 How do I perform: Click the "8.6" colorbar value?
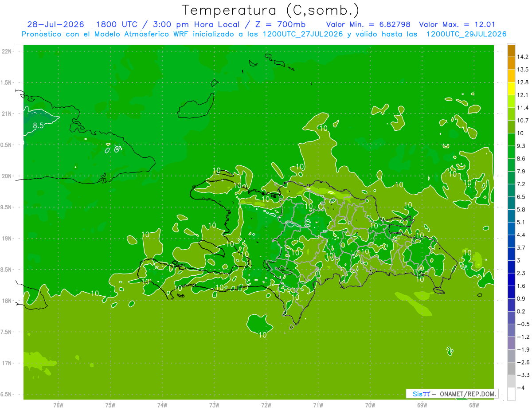(521, 159)
